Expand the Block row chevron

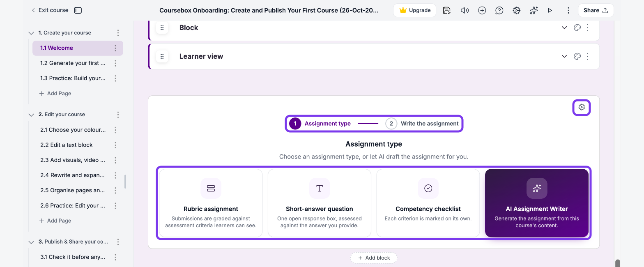[x=564, y=28]
